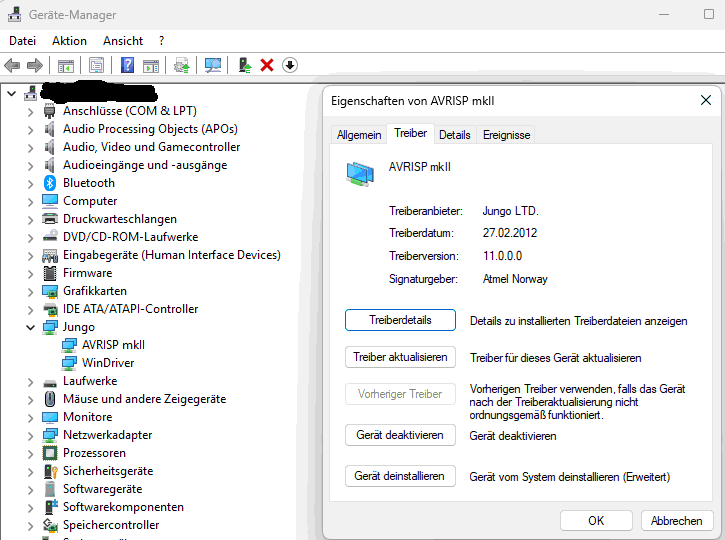725x540 pixels.
Task: Click the driver version 11.0.0.0
Action: [502, 256]
